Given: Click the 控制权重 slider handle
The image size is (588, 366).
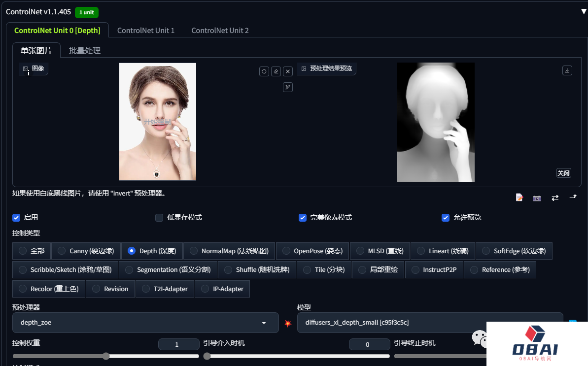Looking at the screenshot, I should 106,356.
